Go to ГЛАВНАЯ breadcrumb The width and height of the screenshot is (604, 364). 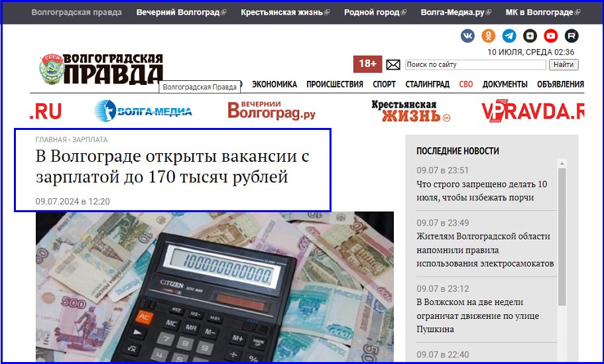click(51, 139)
